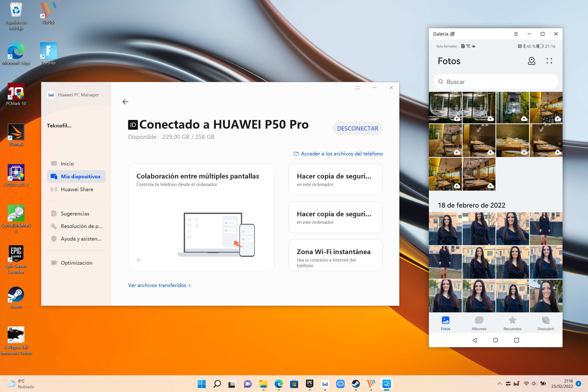Viewport: 588px width, 392px height.
Task: Switch to the Descubrir tab
Action: click(546, 323)
